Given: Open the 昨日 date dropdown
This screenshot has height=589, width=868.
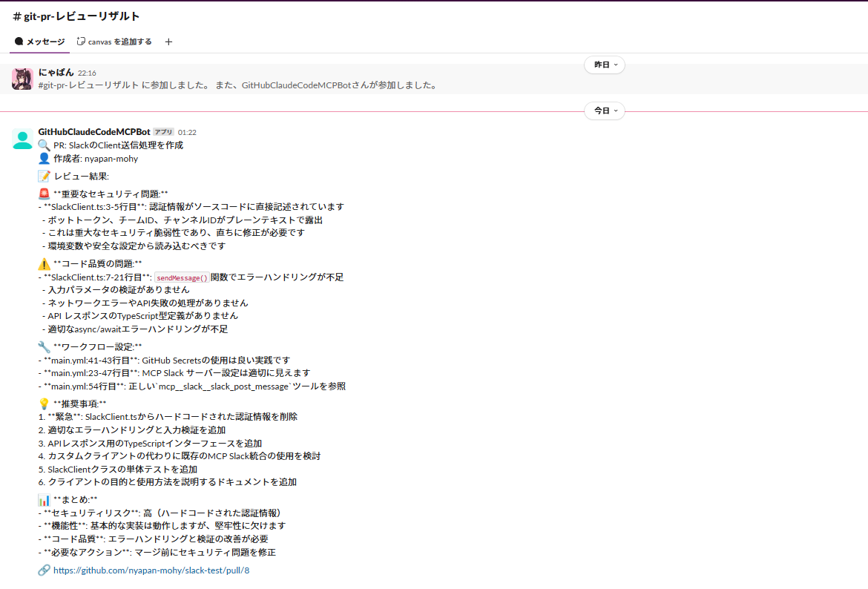Looking at the screenshot, I should pyautogui.click(x=605, y=65).
